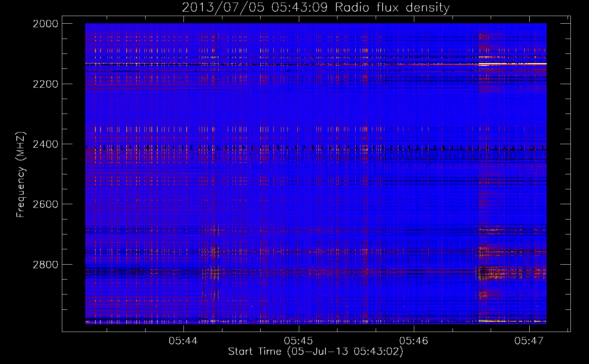Click the 05:44 time tick label
The height and width of the screenshot is (364, 589).
point(183,341)
